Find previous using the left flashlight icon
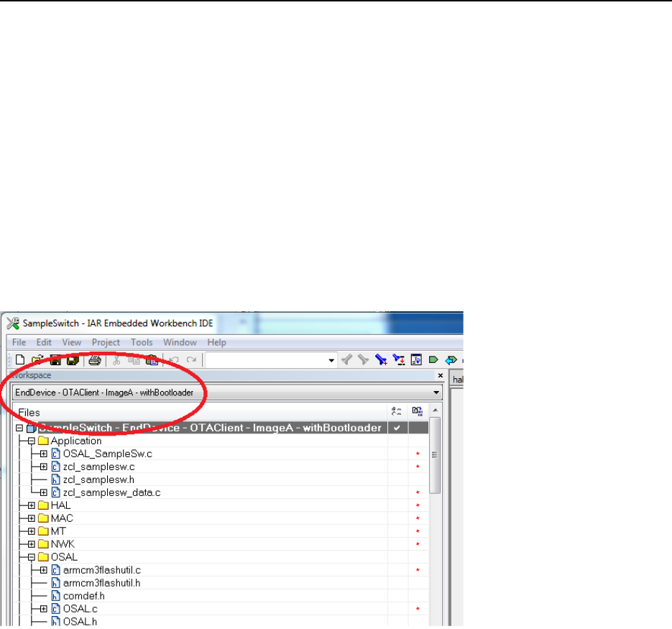672x629 pixels. (x=346, y=359)
